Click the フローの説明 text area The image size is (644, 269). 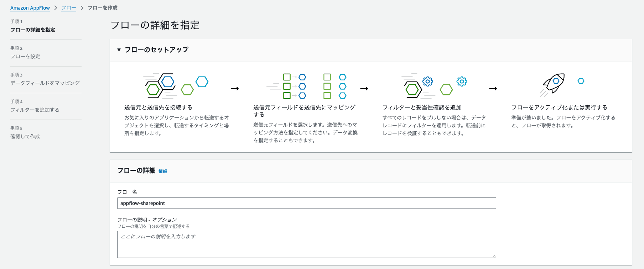(x=306, y=244)
